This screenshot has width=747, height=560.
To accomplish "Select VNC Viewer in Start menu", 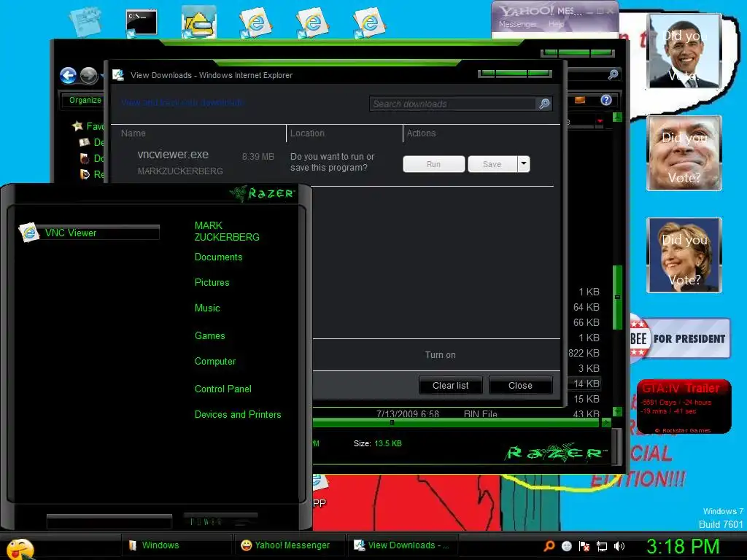I will [x=88, y=233].
